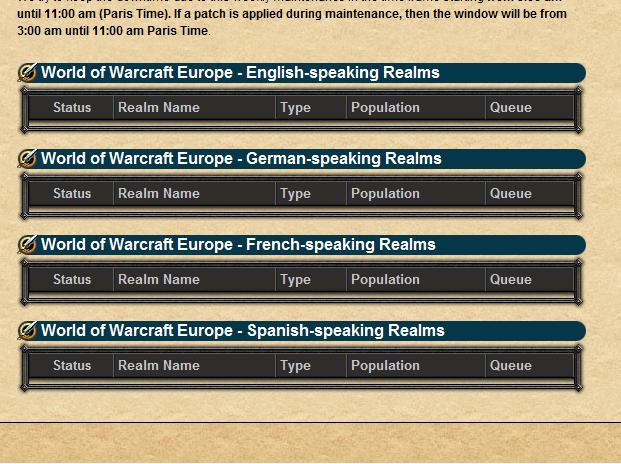Click Queue header in French realms table

click(x=511, y=279)
